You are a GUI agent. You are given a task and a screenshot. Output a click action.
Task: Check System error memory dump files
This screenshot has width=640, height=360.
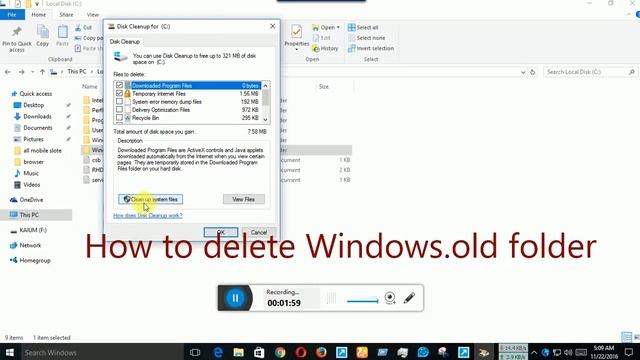pos(119,102)
